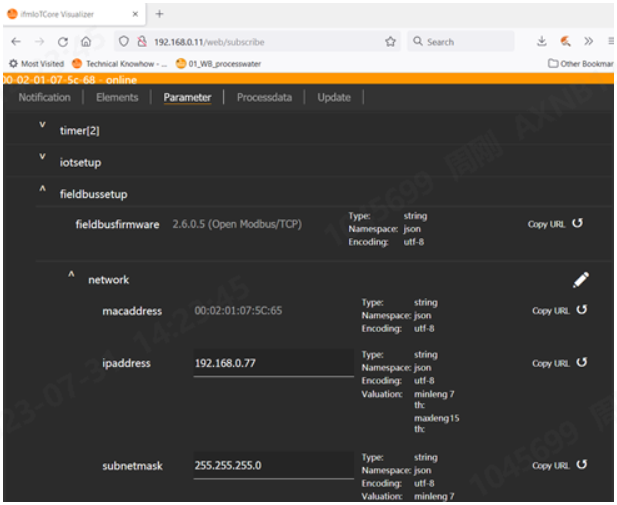This screenshot has height=505, width=617.
Task: Click the forward navigation arrow
Action: 39,41
